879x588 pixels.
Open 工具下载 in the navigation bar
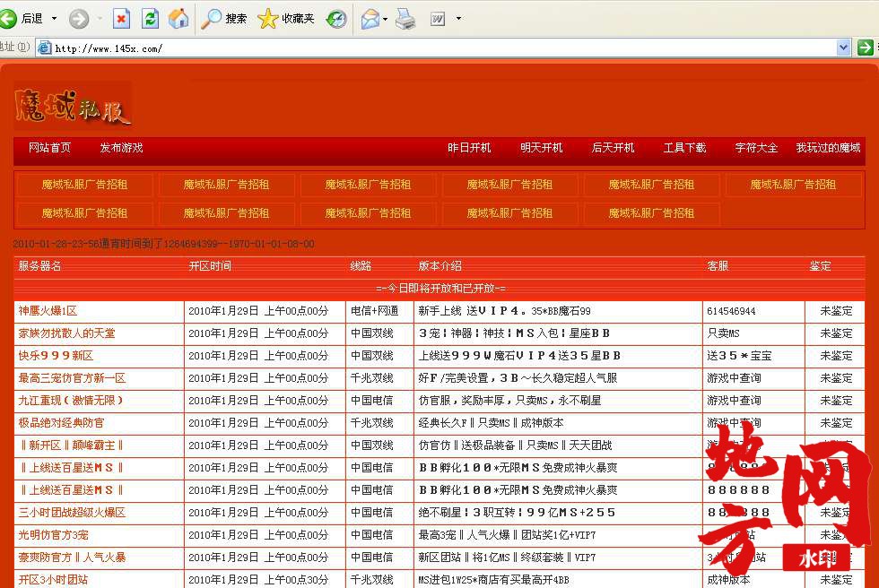(x=685, y=148)
